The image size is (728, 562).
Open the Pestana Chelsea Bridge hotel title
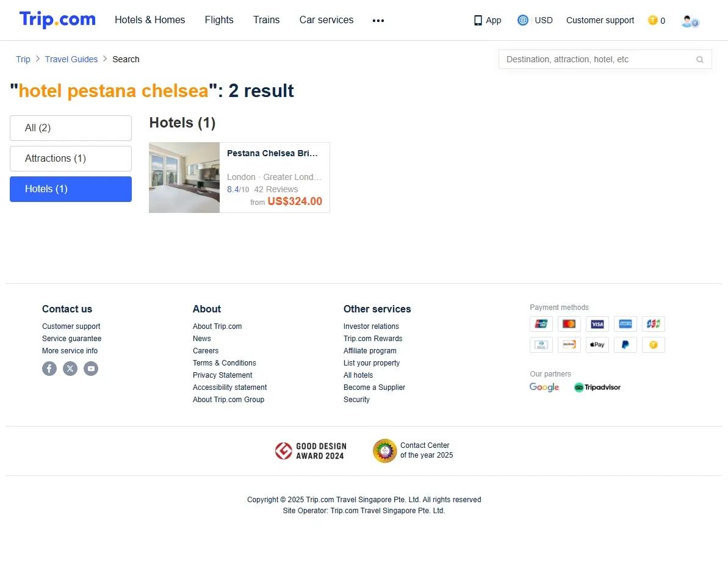(x=272, y=153)
